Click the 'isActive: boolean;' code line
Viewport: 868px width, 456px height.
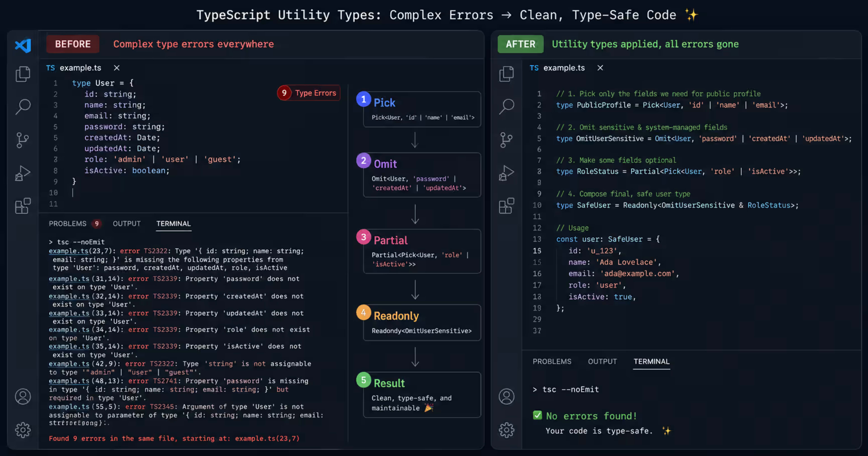coord(127,170)
